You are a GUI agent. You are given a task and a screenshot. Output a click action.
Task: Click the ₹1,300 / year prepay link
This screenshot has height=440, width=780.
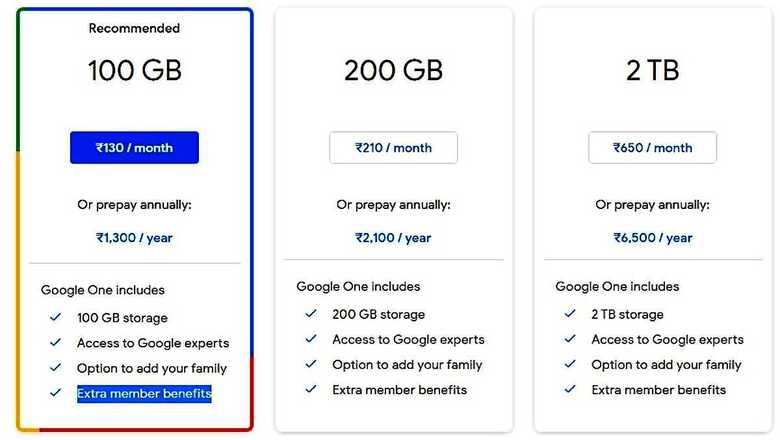[x=134, y=238]
